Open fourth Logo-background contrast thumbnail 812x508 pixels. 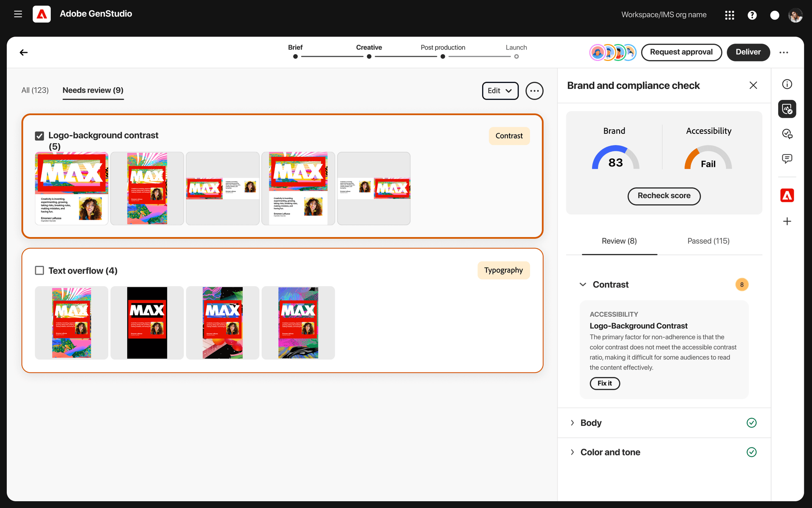[298, 188]
